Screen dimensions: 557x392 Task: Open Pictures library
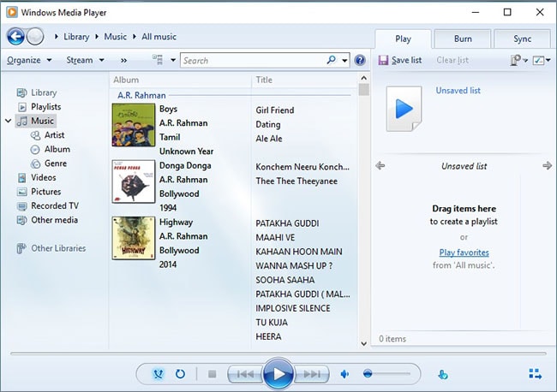[45, 192]
